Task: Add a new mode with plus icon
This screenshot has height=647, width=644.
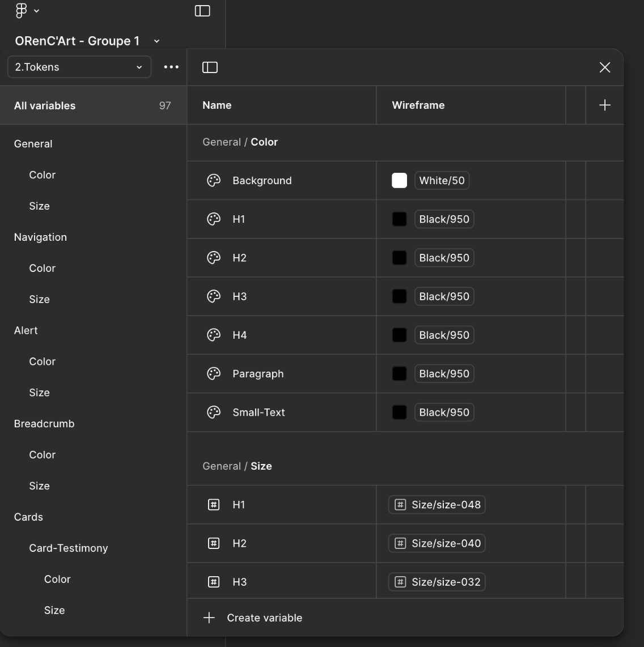Action: coord(605,105)
